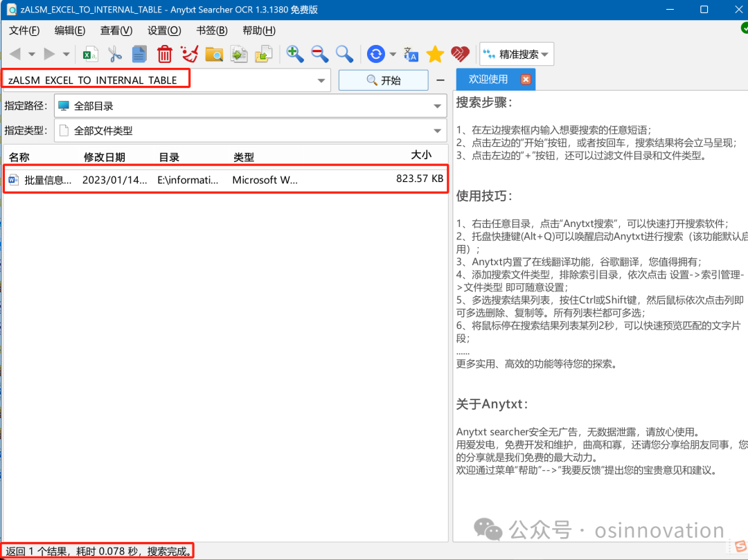Click the yellow star bookmark icon
This screenshot has width=748, height=560.
435,54
